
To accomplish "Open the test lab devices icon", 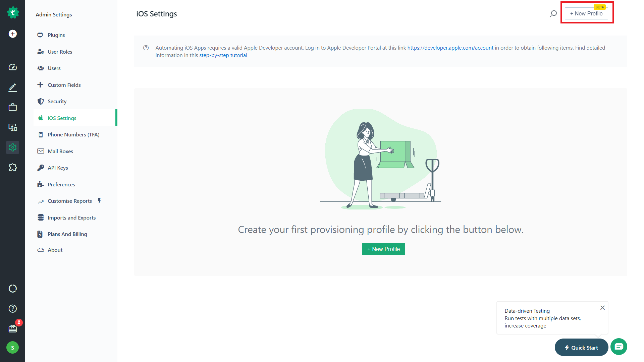I will point(13,127).
